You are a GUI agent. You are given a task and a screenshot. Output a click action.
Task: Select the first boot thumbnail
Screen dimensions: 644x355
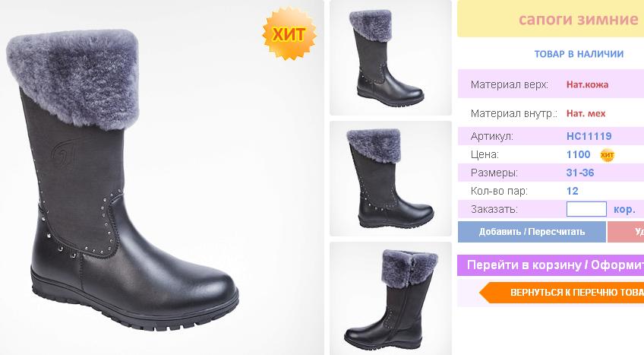[x=390, y=58]
